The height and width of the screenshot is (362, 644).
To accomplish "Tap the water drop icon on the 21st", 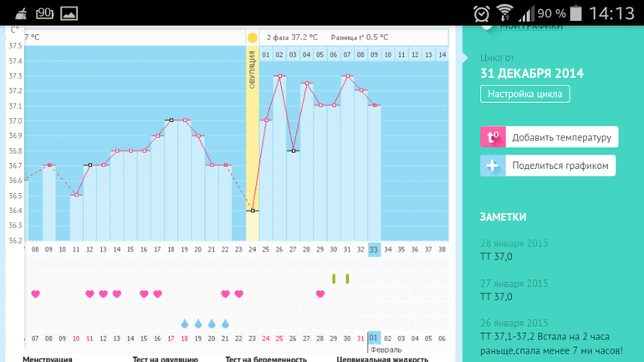I will coord(225,324).
